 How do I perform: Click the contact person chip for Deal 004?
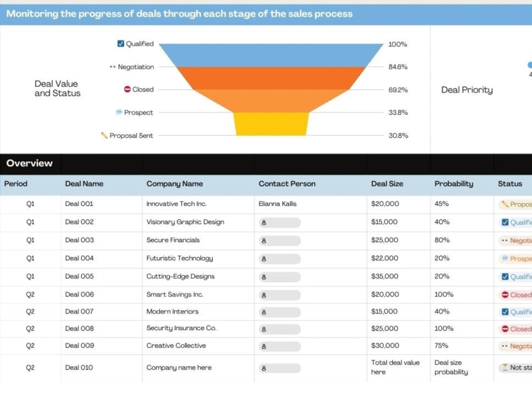pos(280,259)
